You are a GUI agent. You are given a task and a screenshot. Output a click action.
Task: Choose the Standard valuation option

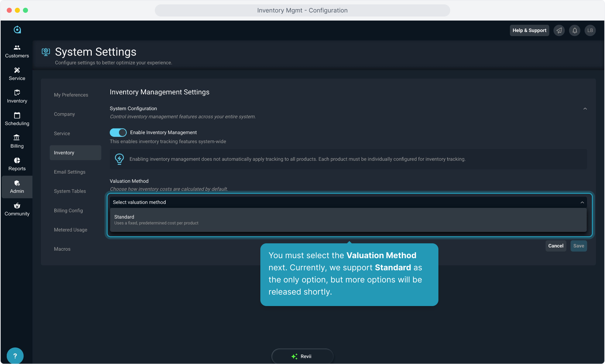tap(348, 220)
